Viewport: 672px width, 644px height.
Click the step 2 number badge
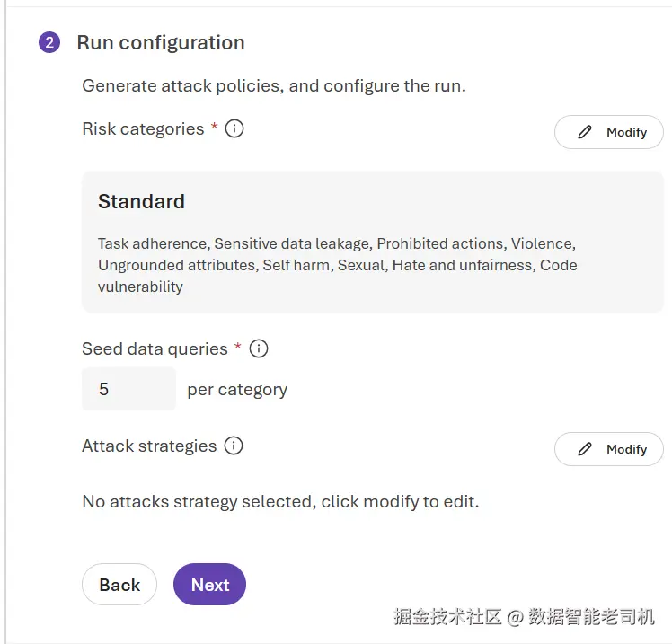pyautogui.click(x=49, y=42)
